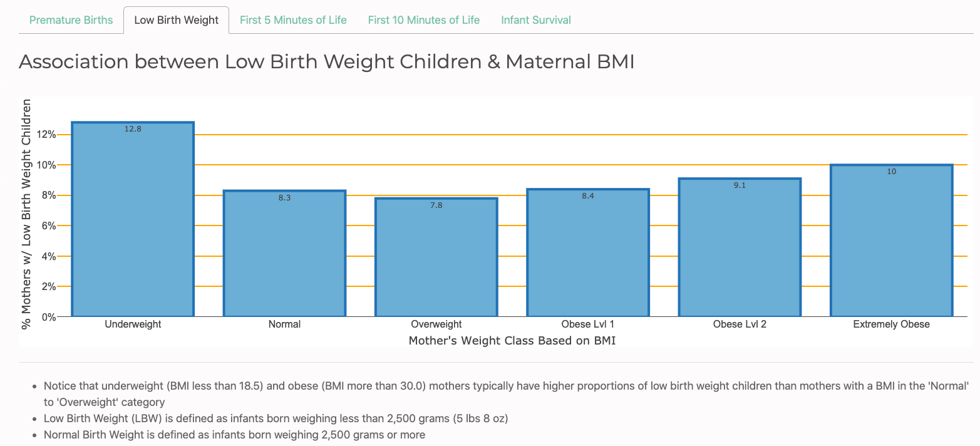
Task: Select the First 10 Minutes of Life tab
Action: (x=423, y=19)
